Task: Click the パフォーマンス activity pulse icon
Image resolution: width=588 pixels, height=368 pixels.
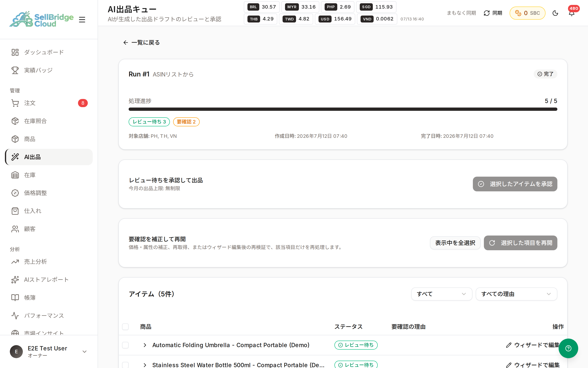Action: coord(15,316)
